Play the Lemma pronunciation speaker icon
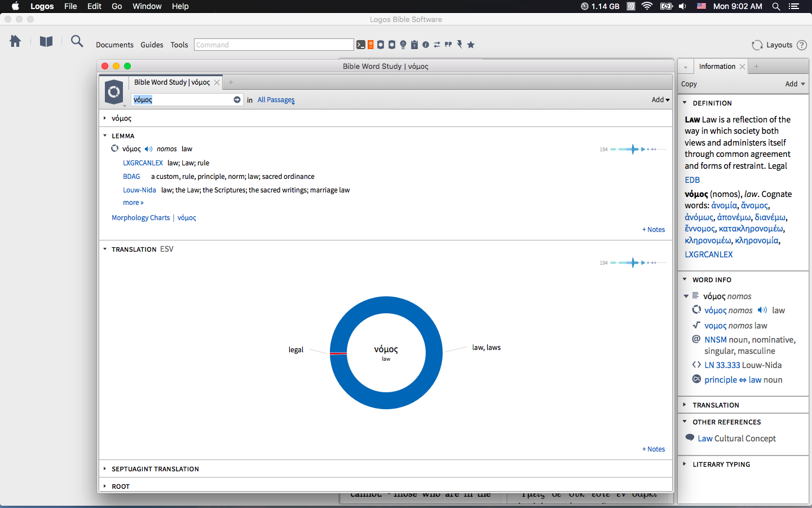The width and height of the screenshot is (812, 508). (x=148, y=149)
